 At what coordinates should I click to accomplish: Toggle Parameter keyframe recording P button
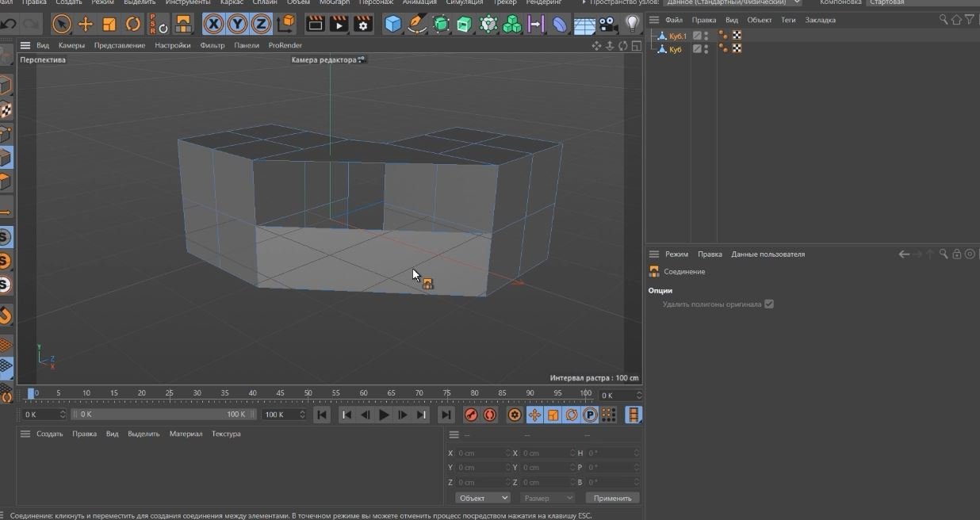(590, 415)
